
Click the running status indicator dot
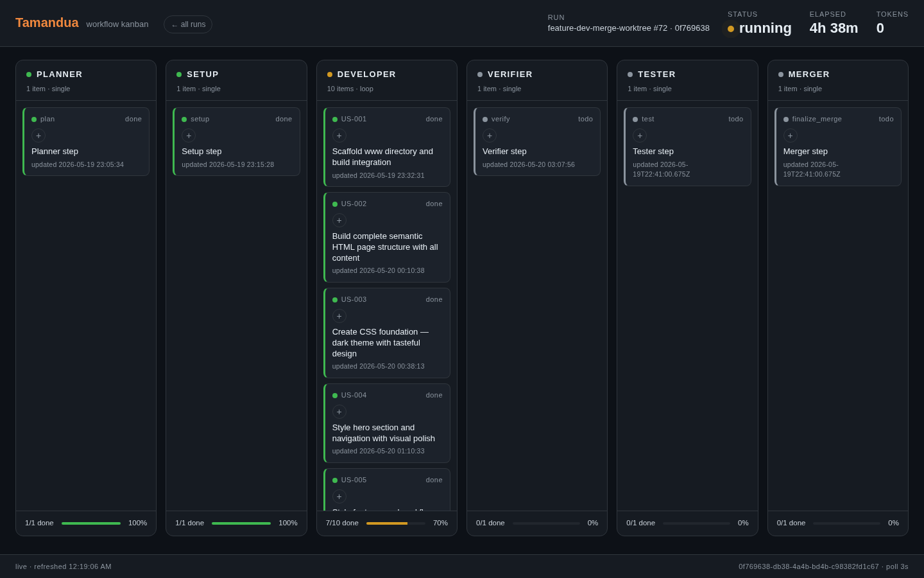731,29
